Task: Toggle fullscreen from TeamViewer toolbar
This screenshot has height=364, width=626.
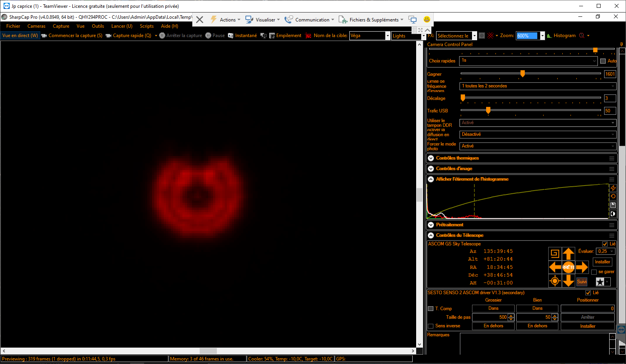Action: (x=420, y=30)
